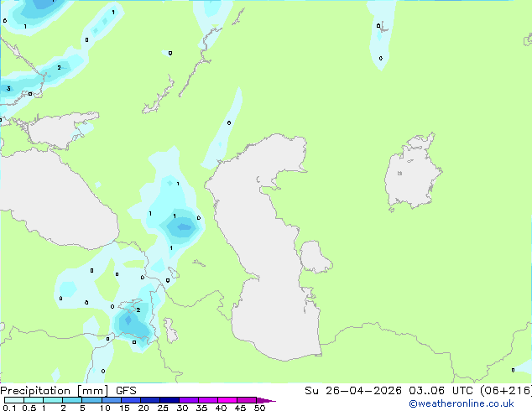Click the legend tick label '15'
The height and width of the screenshot is (411, 532).
click(124, 408)
